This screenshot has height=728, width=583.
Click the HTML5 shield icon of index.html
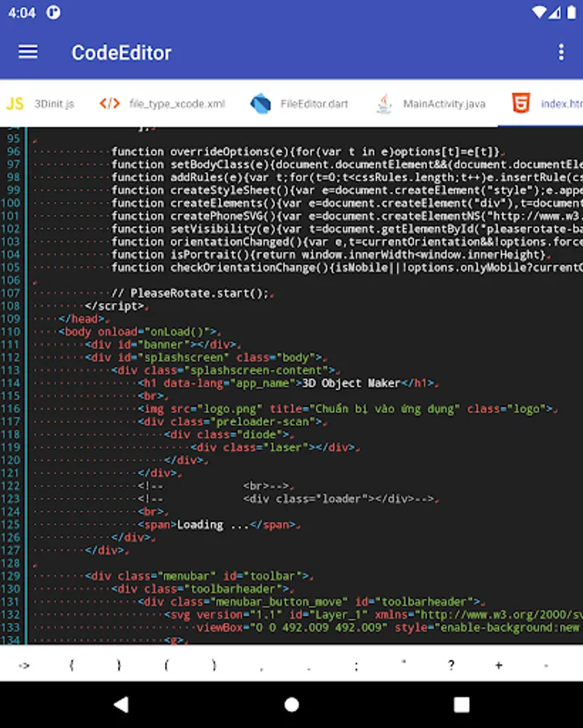tap(521, 103)
